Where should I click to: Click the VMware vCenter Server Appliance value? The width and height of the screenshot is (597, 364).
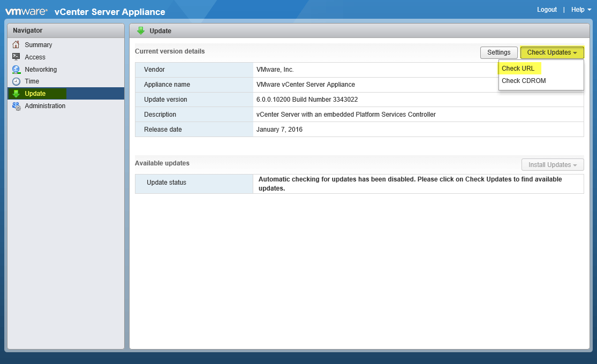pyautogui.click(x=306, y=85)
